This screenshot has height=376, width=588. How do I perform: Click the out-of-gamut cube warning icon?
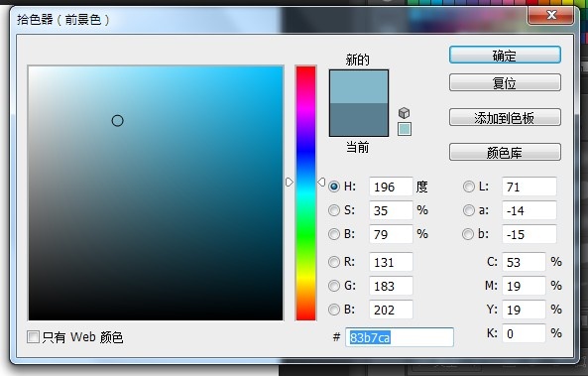point(404,113)
